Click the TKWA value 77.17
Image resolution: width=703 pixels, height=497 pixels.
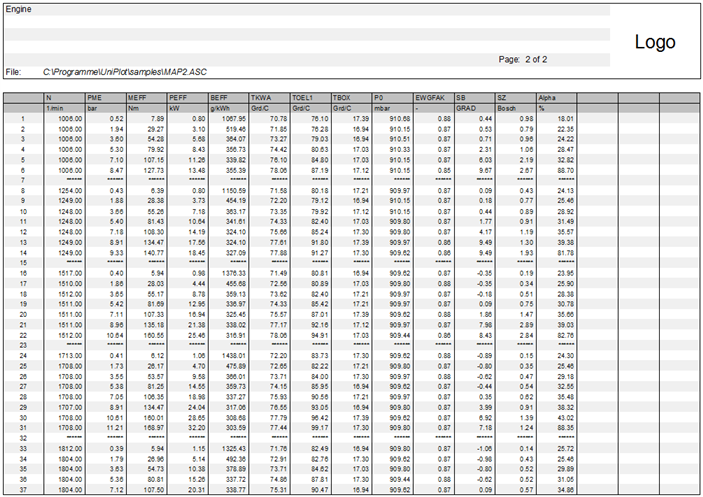[278, 325]
